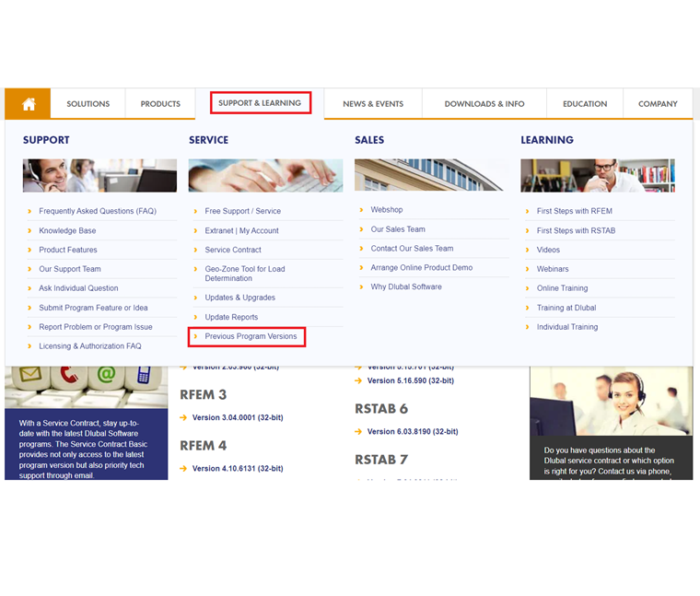700x596 pixels.
Task: Click the Learning section photo
Action: click(x=598, y=175)
